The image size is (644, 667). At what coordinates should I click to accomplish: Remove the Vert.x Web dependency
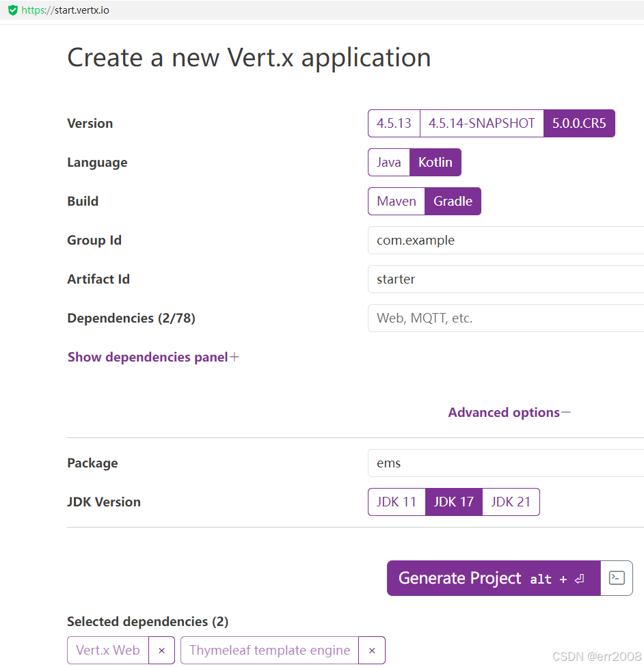point(161,650)
